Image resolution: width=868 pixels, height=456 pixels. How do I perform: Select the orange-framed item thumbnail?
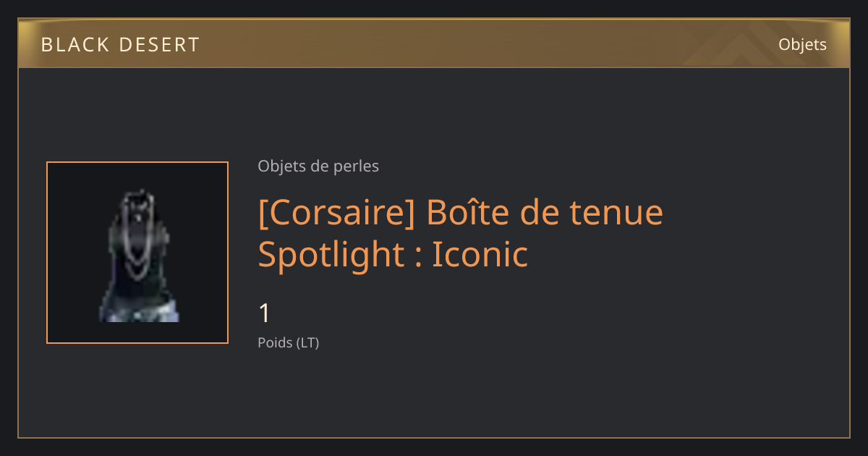point(137,253)
